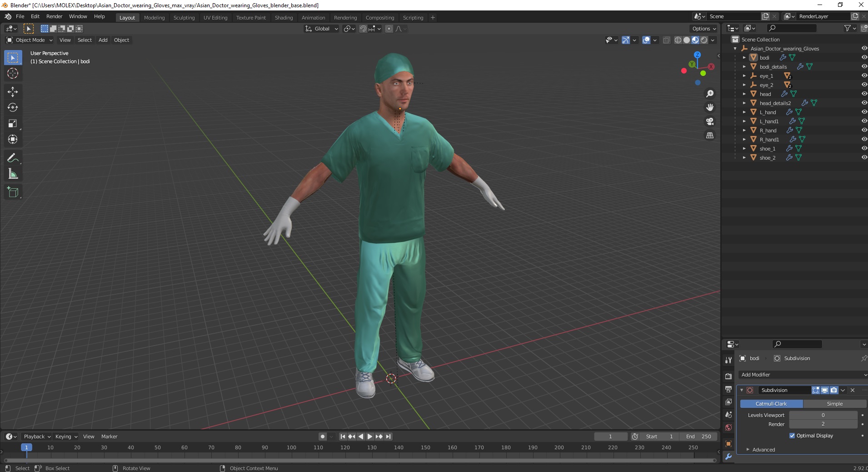
Task: Open Keying dropdown in timeline
Action: 66,437
